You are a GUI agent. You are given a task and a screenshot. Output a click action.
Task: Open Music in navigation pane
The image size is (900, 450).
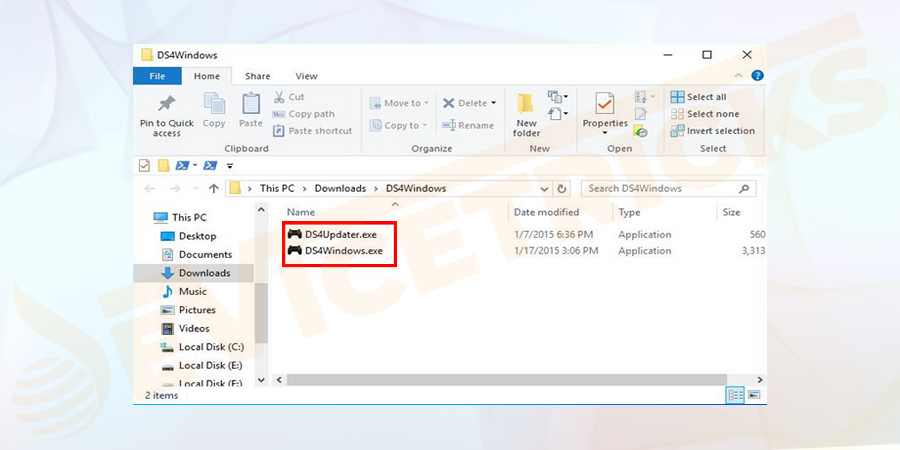184,292
